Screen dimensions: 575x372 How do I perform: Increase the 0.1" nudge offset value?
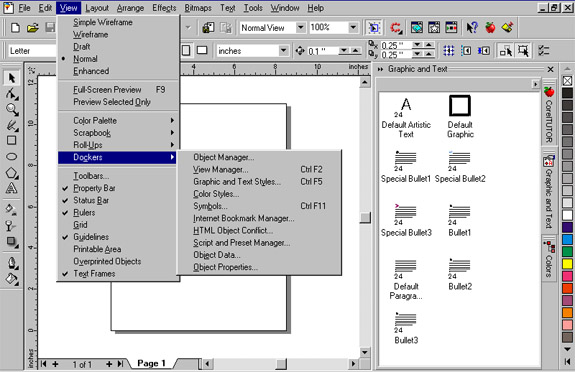coord(355,51)
